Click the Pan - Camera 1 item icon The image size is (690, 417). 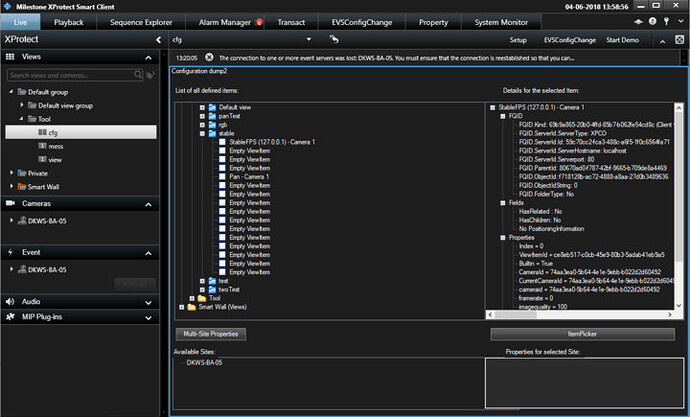pos(222,177)
